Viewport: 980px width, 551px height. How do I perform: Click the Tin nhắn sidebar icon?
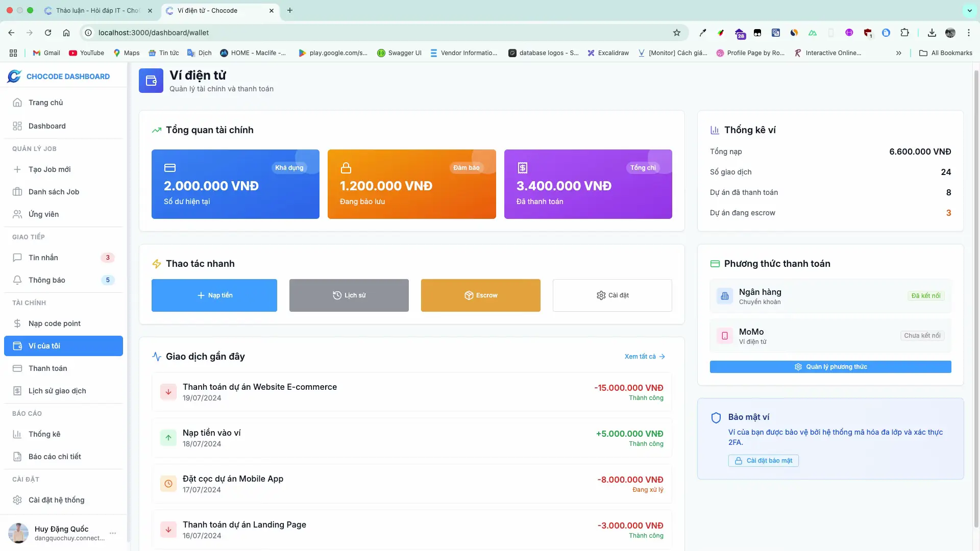click(x=17, y=258)
